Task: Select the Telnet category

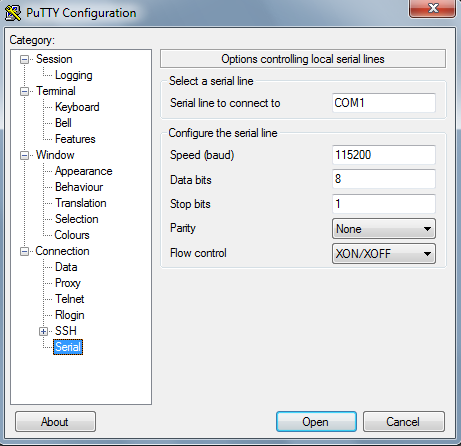Action: click(x=69, y=299)
